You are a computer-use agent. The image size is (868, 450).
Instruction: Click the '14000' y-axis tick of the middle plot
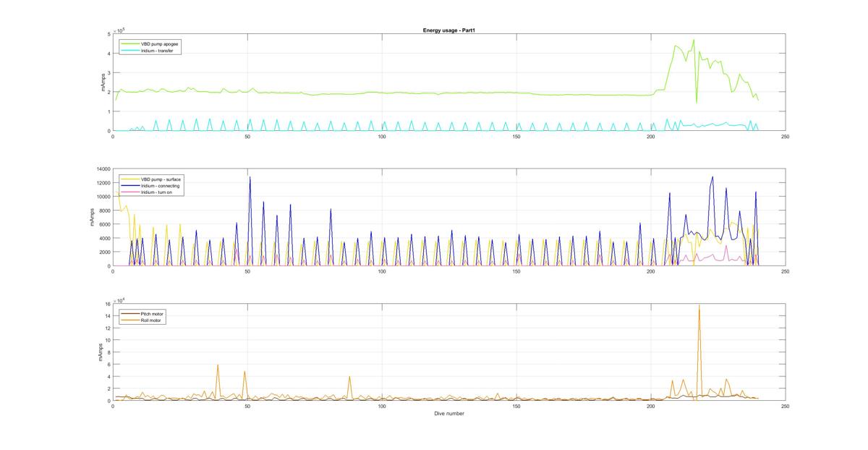coord(103,169)
